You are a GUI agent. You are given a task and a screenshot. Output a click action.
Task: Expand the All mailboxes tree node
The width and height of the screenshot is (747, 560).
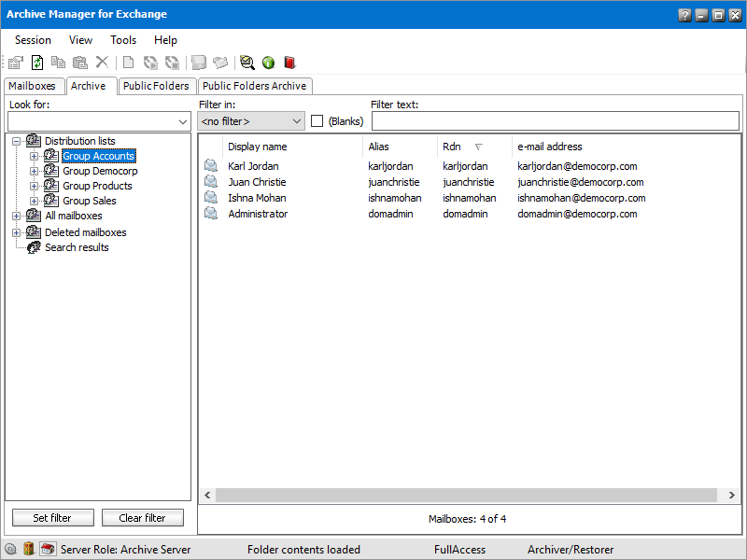pyautogui.click(x=17, y=217)
